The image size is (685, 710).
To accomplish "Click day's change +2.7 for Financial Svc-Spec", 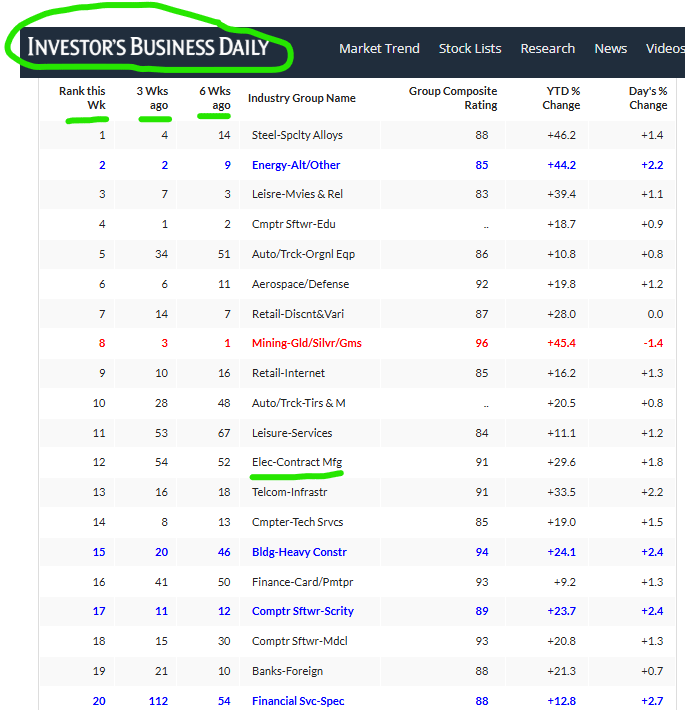I will coord(652,700).
